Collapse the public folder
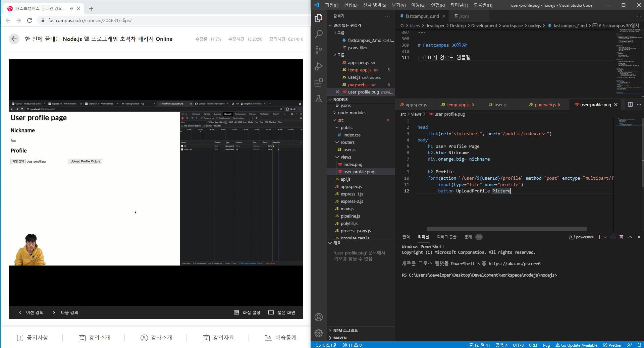 pos(346,128)
